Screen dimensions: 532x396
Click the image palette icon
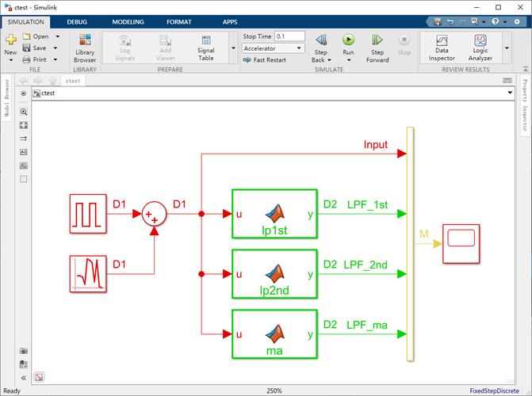click(x=24, y=166)
